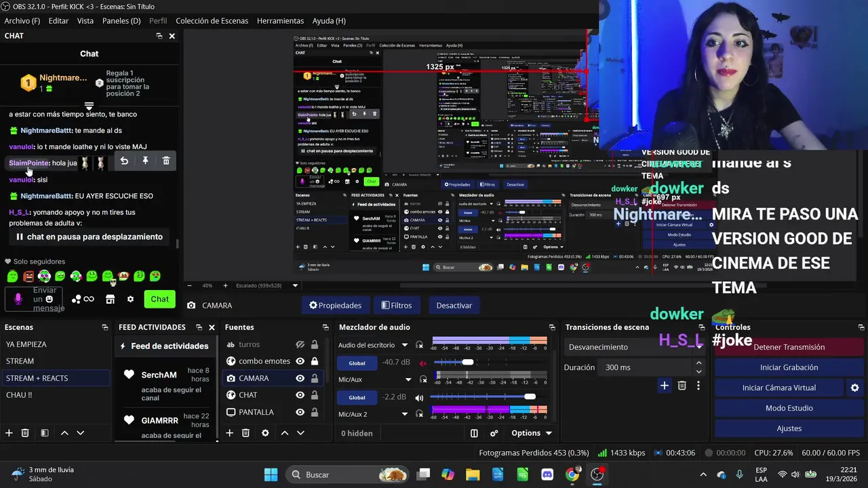Delete selected scene with trash icon

coord(25,432)
